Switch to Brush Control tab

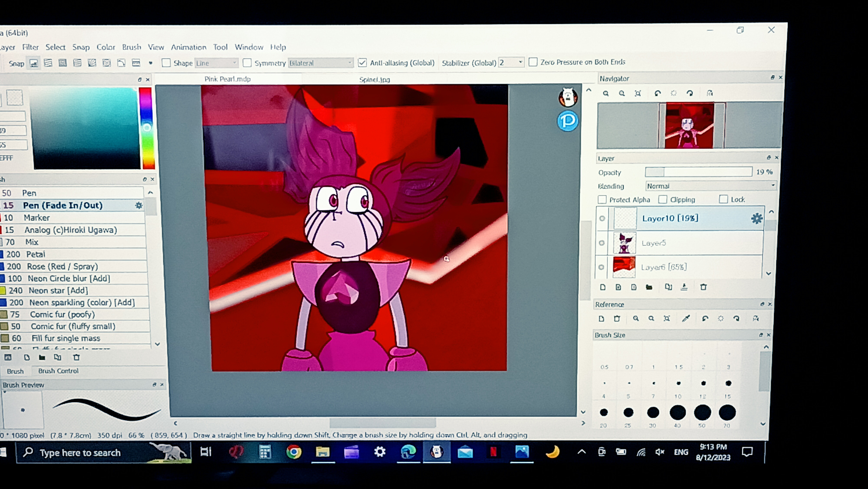click(58, 371)
